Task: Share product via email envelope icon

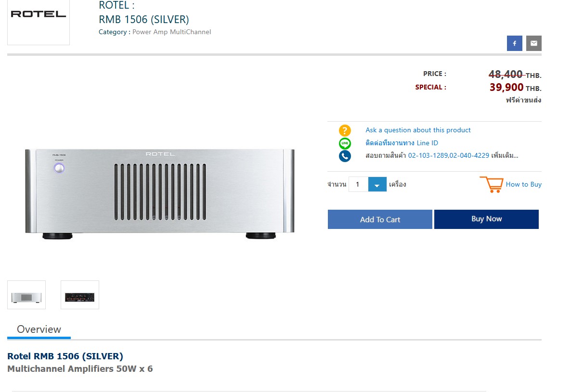Action: (534, 43)
